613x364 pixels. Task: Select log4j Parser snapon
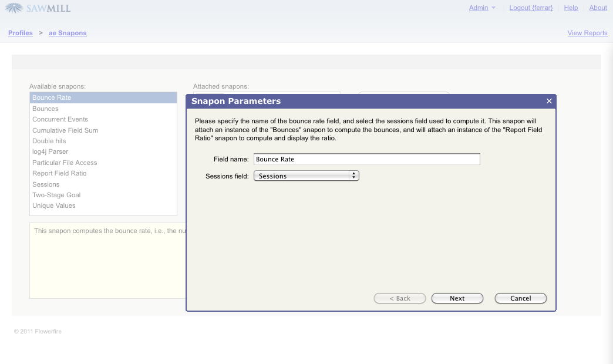[50, 151]
